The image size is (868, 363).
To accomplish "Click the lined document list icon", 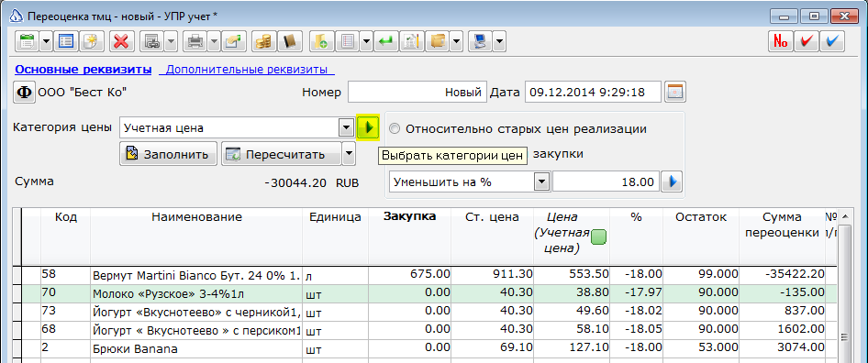I will click(x=347, y=41).
